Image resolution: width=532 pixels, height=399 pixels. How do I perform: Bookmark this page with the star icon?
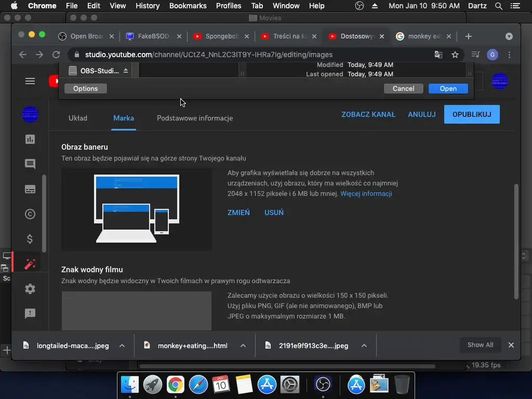pos(455,55)
